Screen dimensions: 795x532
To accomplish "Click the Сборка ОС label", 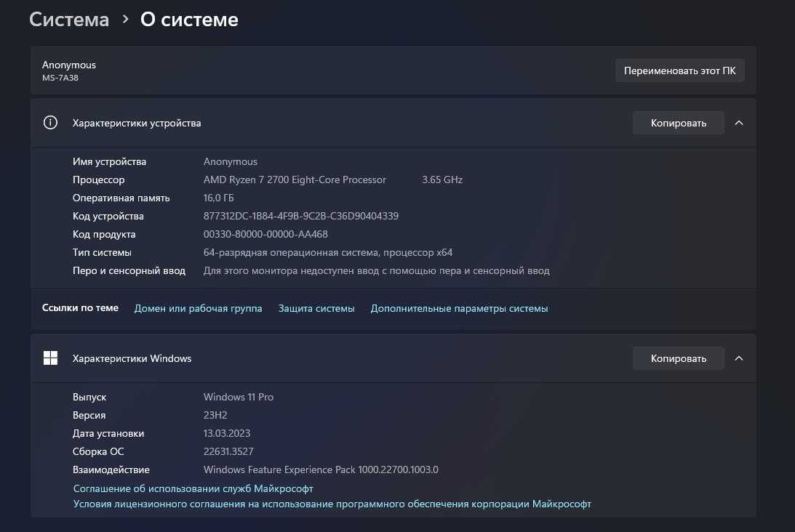I will [x=98, y=451].
